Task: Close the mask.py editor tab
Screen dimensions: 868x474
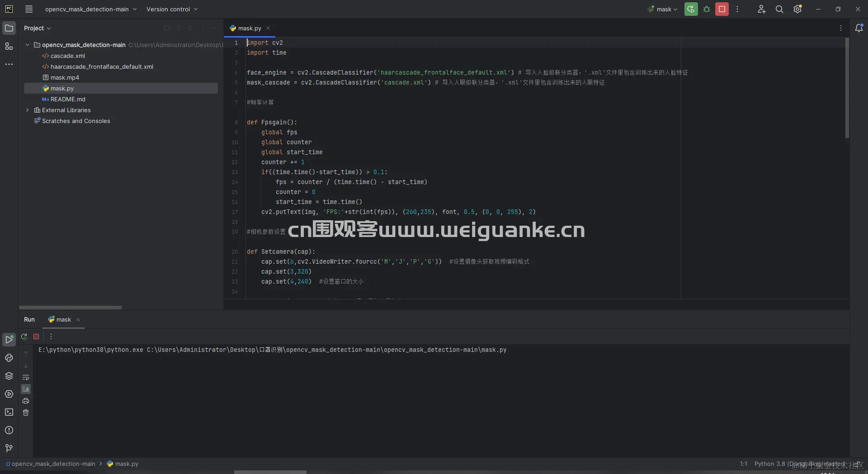Action: [268, 28]
